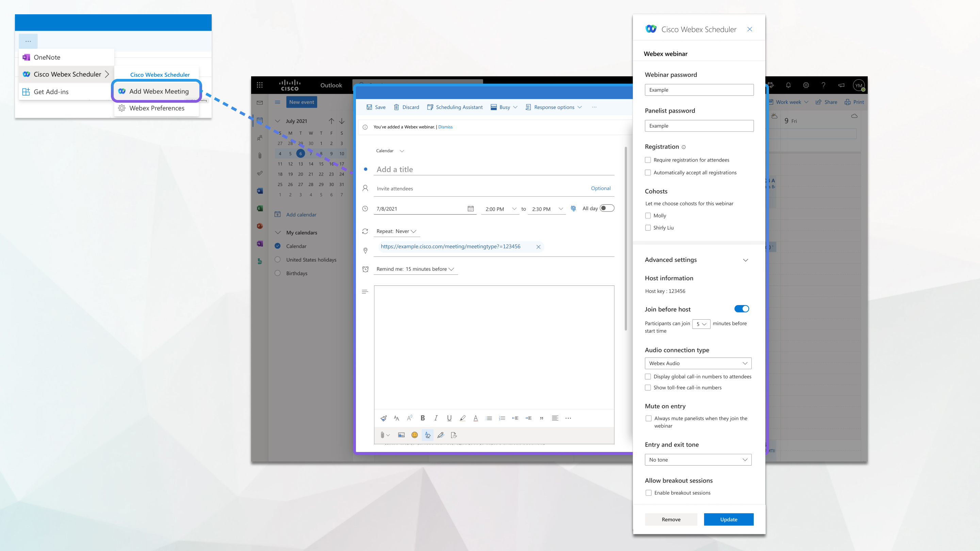Toggle Join before host switch
The width and height of the screenshot is (980, 551).
coord(741,309)
